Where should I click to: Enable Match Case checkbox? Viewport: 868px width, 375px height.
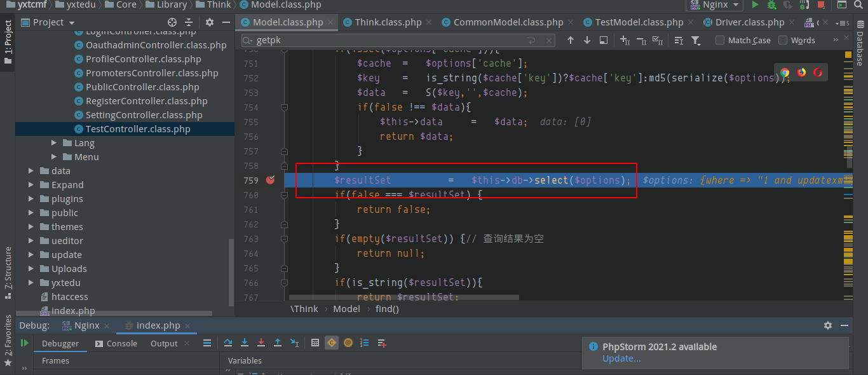coord(720,40)
